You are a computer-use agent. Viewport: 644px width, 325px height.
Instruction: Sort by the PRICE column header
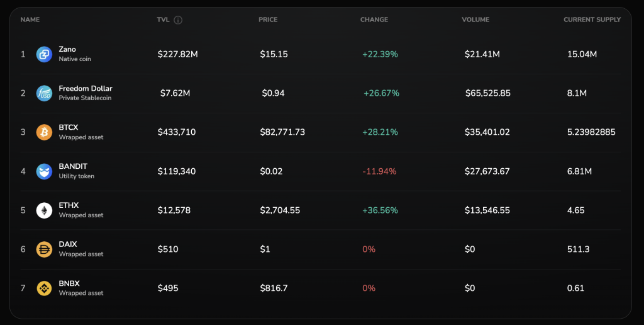[268, 20]
